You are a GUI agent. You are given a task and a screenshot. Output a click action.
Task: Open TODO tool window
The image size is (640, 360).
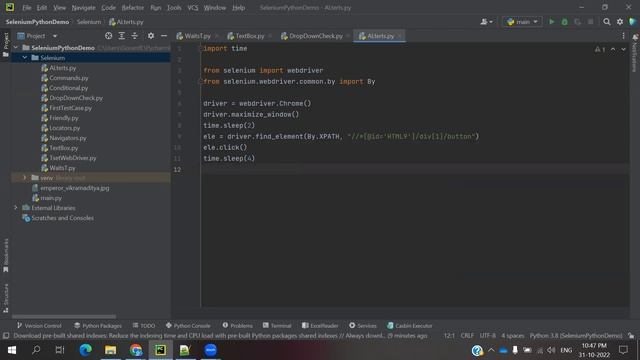point(144,326)
